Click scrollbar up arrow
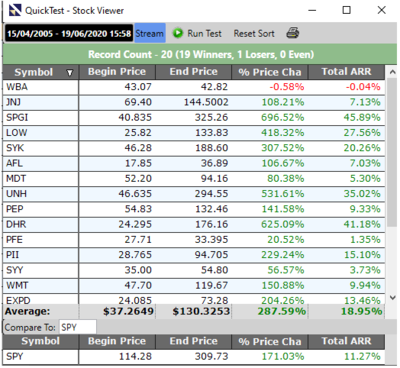 (392, 72)
